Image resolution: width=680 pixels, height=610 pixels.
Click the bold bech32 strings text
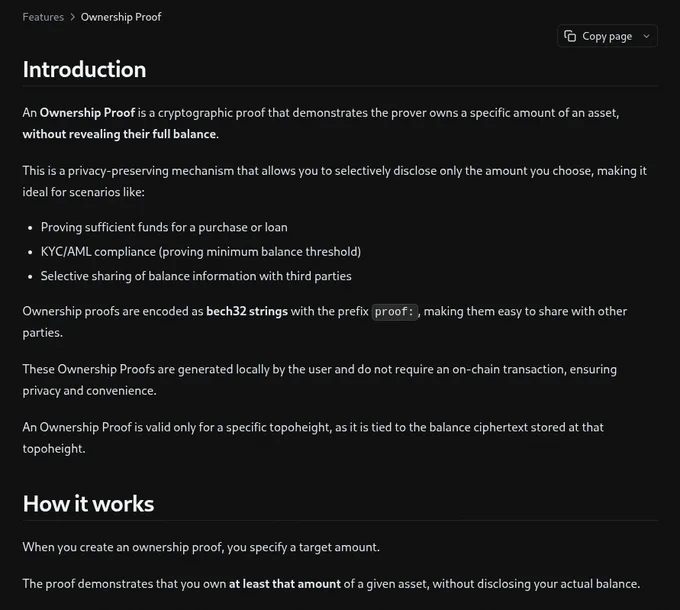click(247, 311)
